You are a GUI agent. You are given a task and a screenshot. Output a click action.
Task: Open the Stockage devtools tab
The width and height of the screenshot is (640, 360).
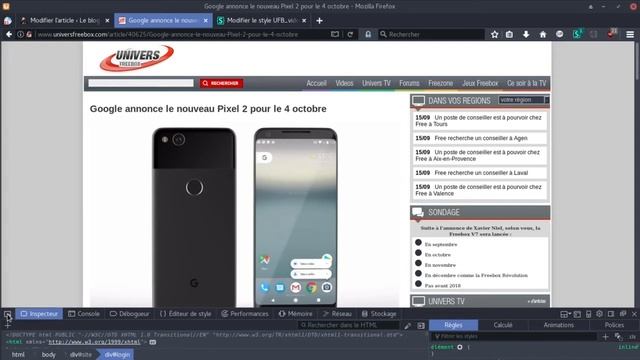pyautogui.click(x=379, y=314)
